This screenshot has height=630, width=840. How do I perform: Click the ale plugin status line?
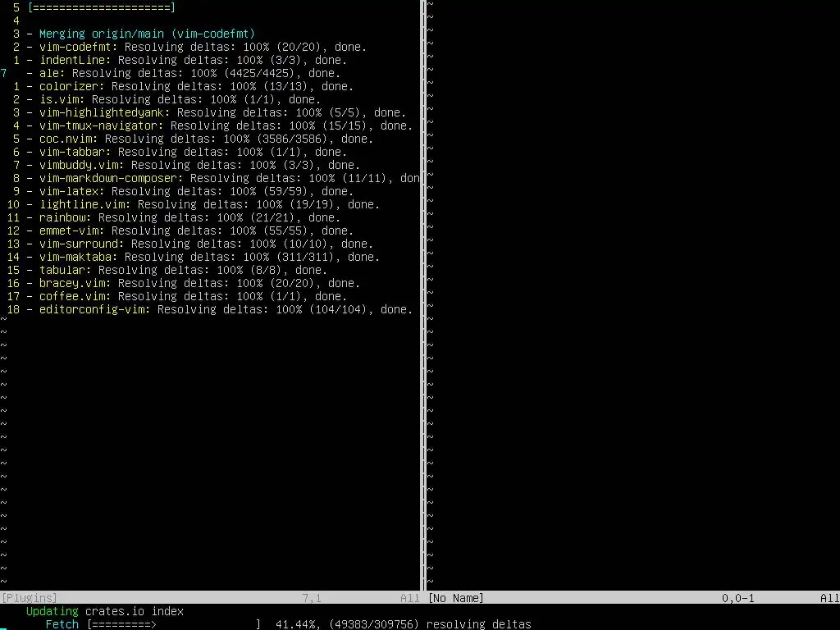tap(184, 73)
